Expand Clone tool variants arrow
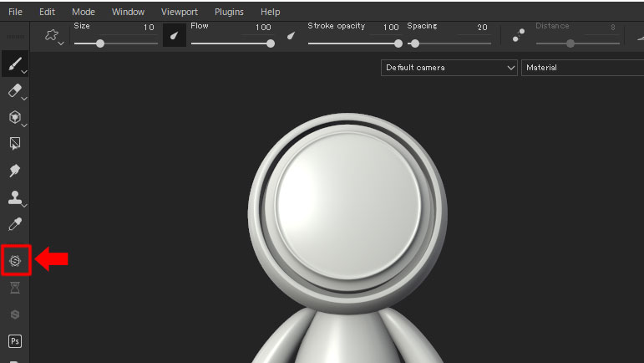This screenshot has height=363, width=644. [24, 206]
